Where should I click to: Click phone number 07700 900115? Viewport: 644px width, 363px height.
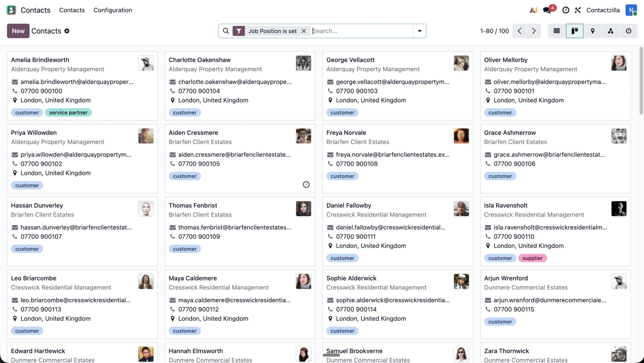pos(514,309)
